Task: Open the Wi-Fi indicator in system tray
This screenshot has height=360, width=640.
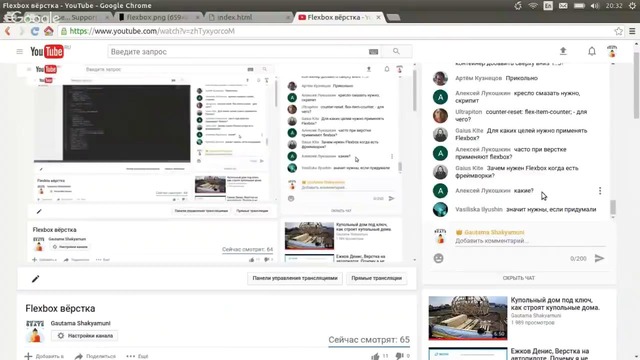Action: click(x=533, y=6)
